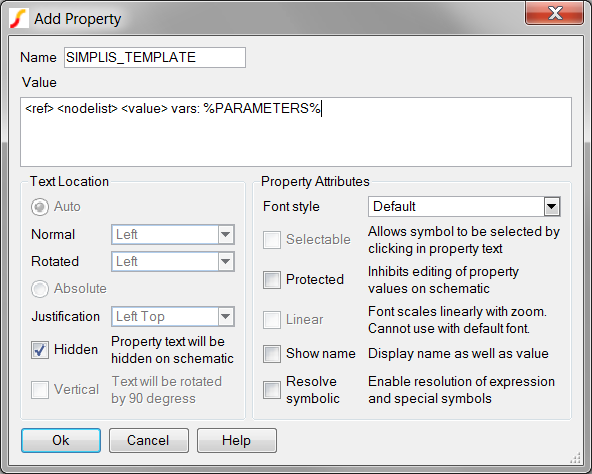Click inside the Value text area
592x474 pixels.
(296, 132)
